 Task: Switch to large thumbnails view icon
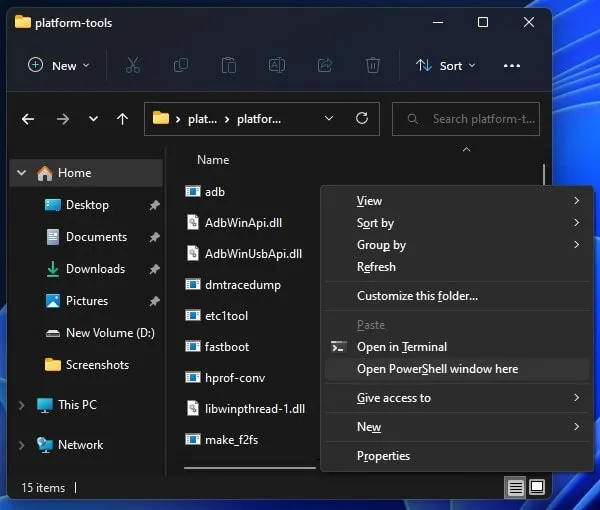[536, 487]
